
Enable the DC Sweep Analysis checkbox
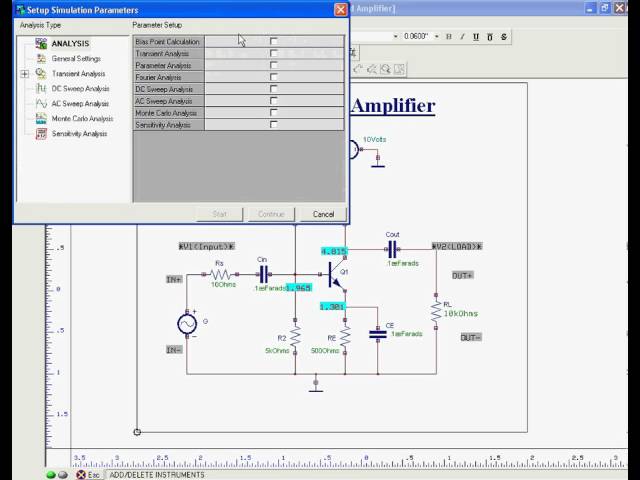pos(273,89)
